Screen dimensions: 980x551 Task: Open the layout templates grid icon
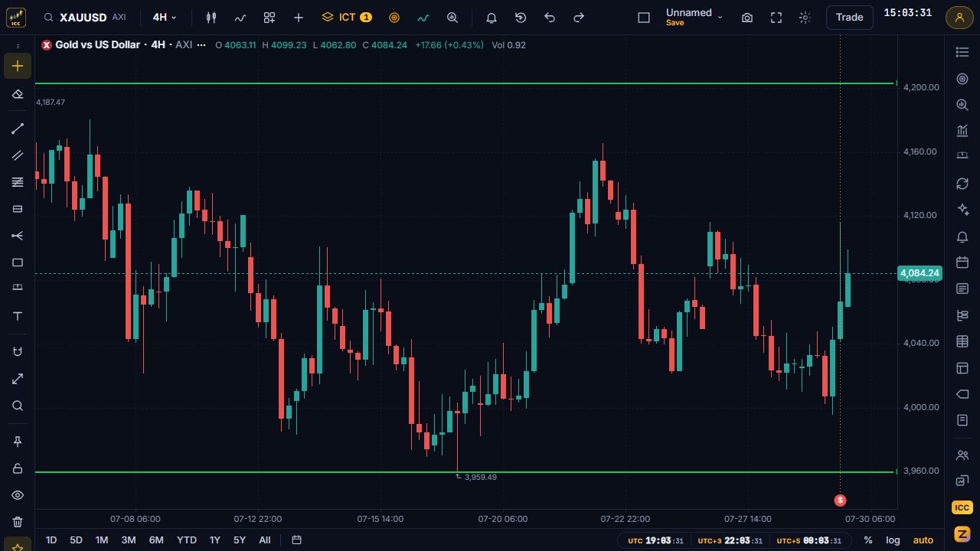(x=269, y=17)
